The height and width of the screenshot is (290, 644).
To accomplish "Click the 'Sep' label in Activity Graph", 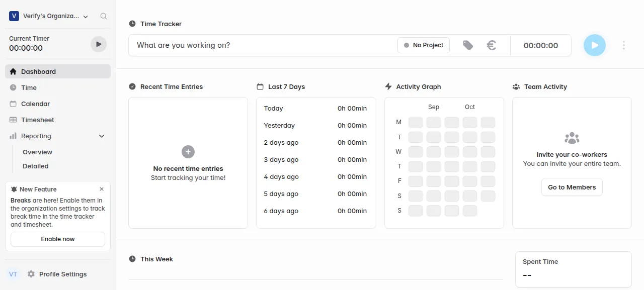I will (x=434, y=107).
